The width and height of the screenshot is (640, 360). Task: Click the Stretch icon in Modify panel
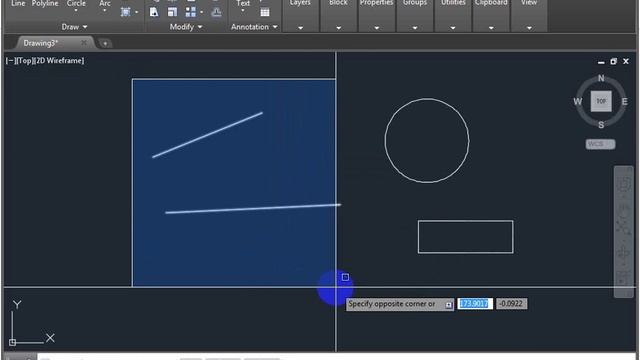[154, 12]
